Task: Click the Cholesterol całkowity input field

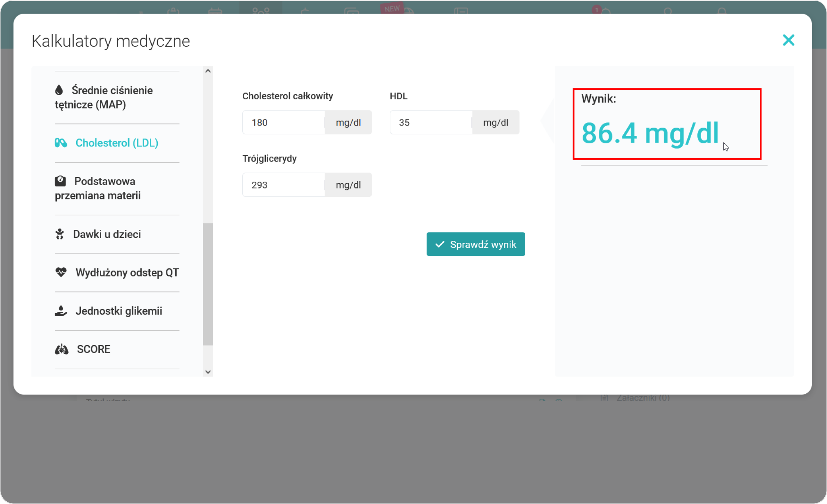Action: (x=284, y=122)
